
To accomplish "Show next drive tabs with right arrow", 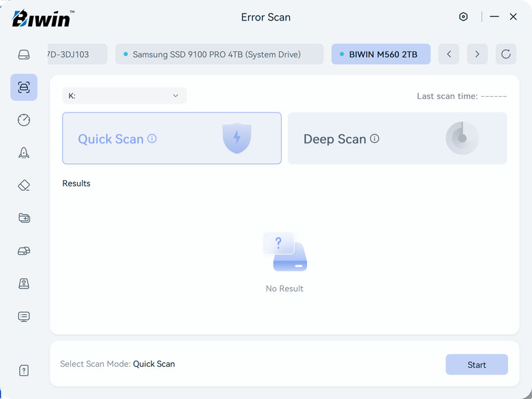I will (x=477, y=54).
